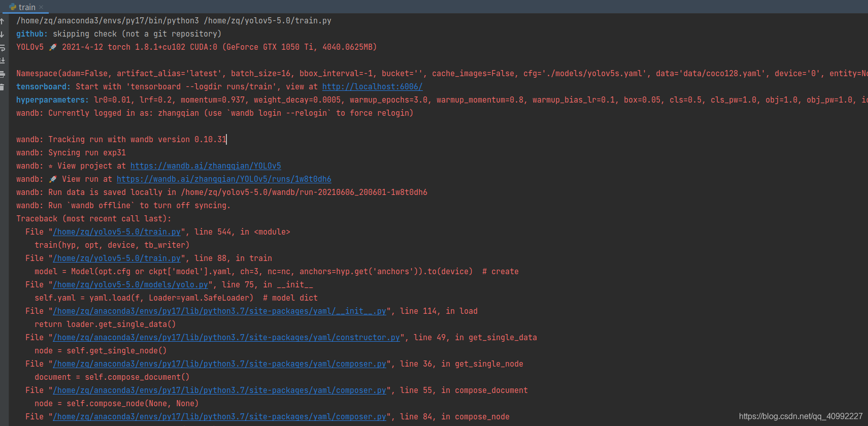Viewport: 868px width, 426px height.
Task: Click the Scroll to End icon
Action: click(x=2, y=61)
